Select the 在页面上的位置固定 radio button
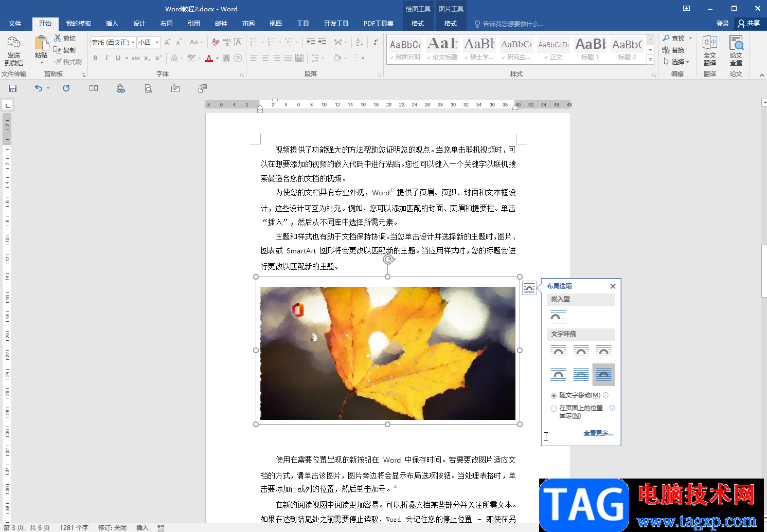The height and width of the screenshot is (532, 767). click(554, 409)
